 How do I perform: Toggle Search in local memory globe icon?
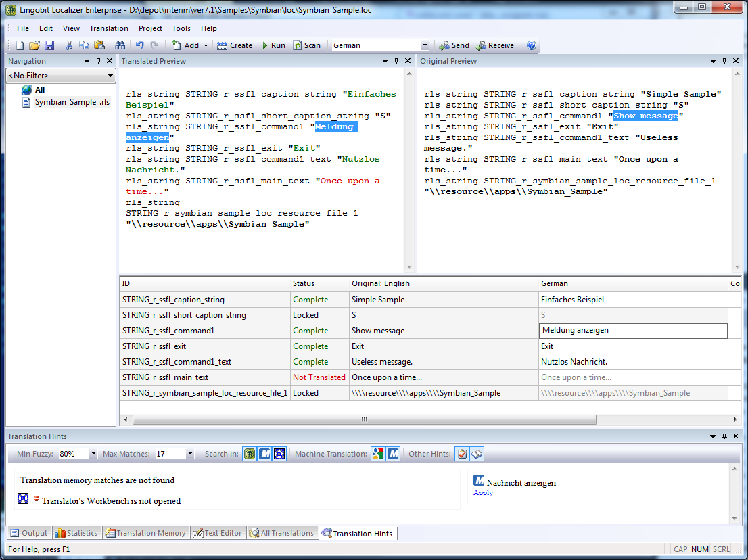tap(250, 454)
